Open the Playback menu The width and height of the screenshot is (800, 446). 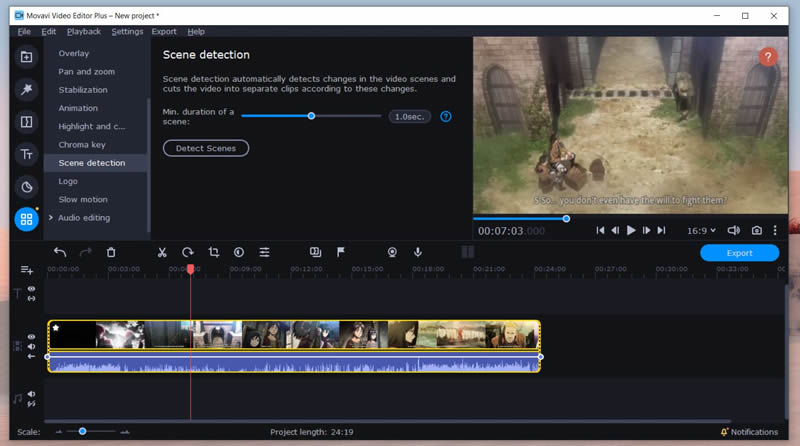[x=84, y=32]
